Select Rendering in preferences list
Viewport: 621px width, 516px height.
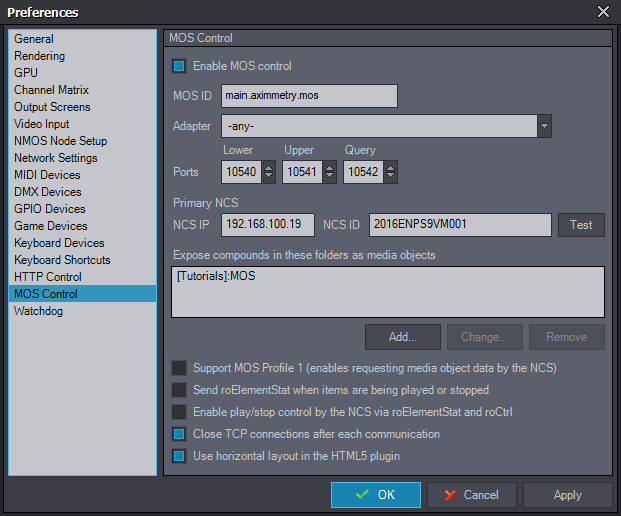pyautogui.click(x=40, y=56)
